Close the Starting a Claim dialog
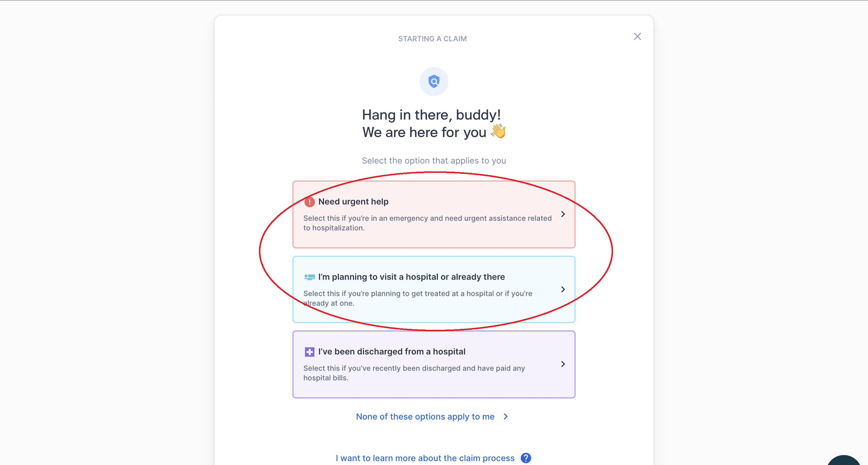 [637, 36]
